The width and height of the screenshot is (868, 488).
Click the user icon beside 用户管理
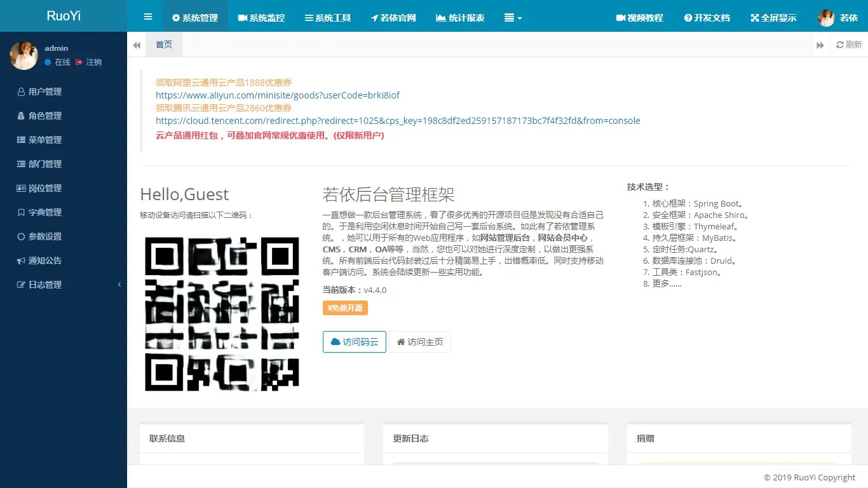click(x=21, y=91)
